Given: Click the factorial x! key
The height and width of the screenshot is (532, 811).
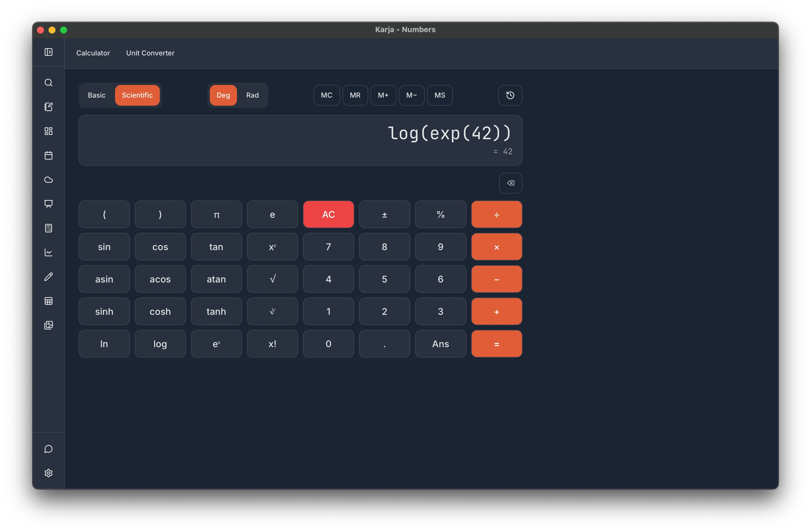Looking at the screenshot, I should tap(272, 344).
